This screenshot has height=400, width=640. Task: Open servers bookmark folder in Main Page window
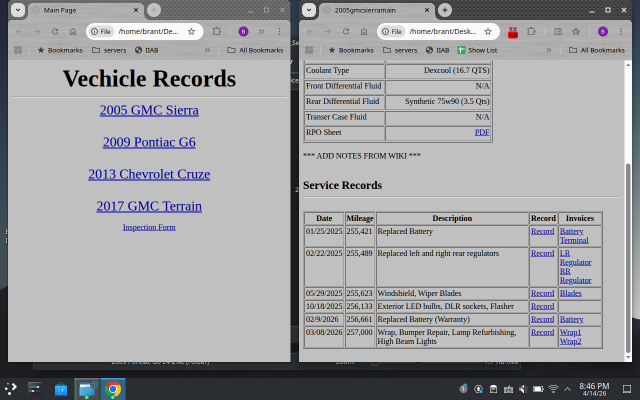pyautogui.click(x=109, y=50)
